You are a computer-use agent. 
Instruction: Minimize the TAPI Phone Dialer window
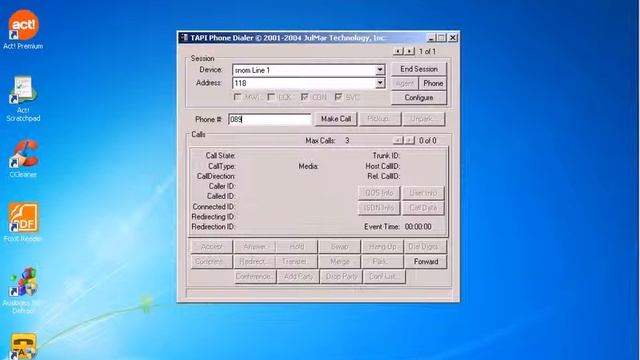pos(431,38)
